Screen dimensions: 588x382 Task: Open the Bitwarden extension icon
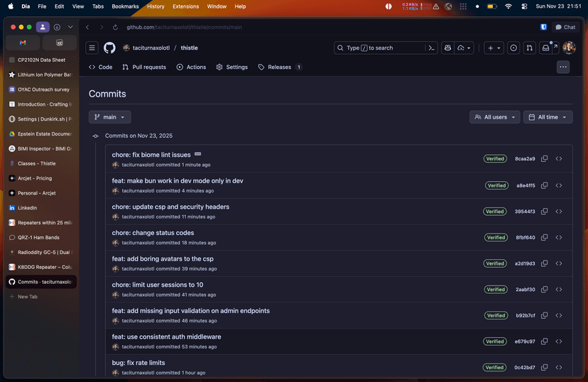click(x=543, y=27)
